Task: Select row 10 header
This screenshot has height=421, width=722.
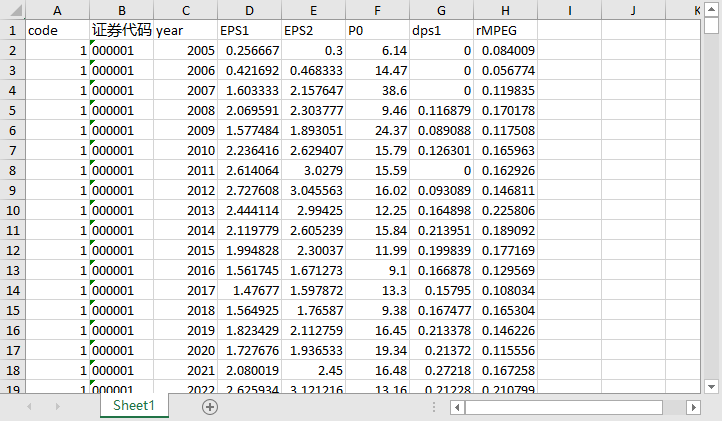Action: pos(12,210)
